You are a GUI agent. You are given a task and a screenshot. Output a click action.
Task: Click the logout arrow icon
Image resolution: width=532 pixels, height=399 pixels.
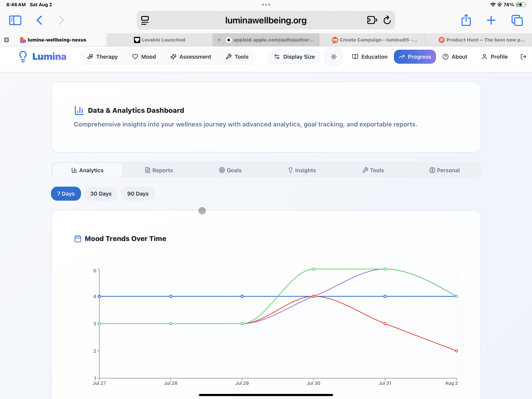click(x=523, y=57)
